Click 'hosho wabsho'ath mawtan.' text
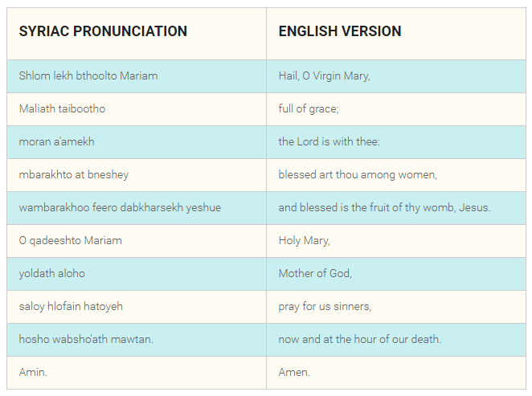Viewport: 532px width, 396px height. click(86, 339)
